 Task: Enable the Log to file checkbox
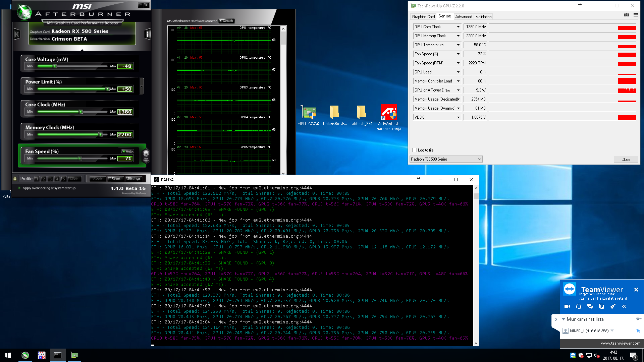415,150
